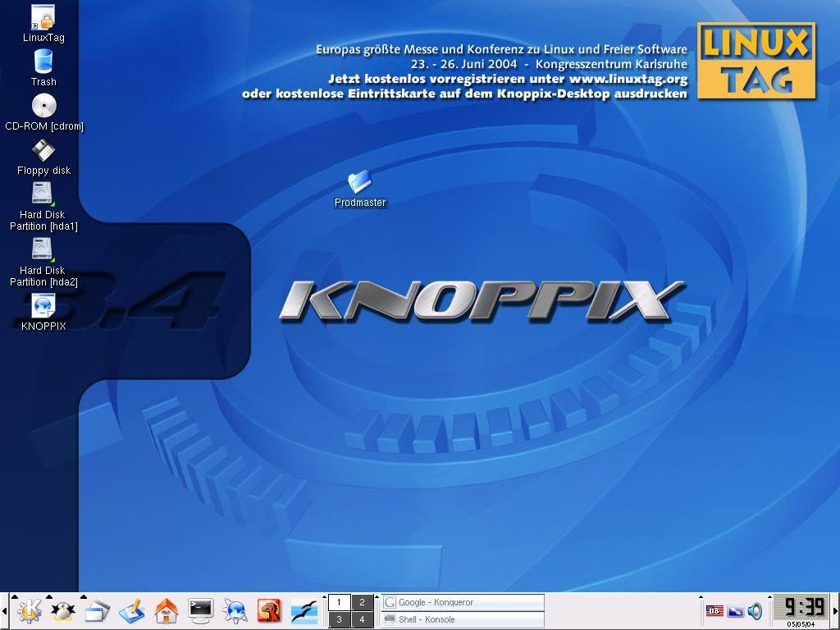The width and height of the screenshot is (840, 630).
Task: Click the US keyboard layout flag
Action: click(x=714, y=610)
